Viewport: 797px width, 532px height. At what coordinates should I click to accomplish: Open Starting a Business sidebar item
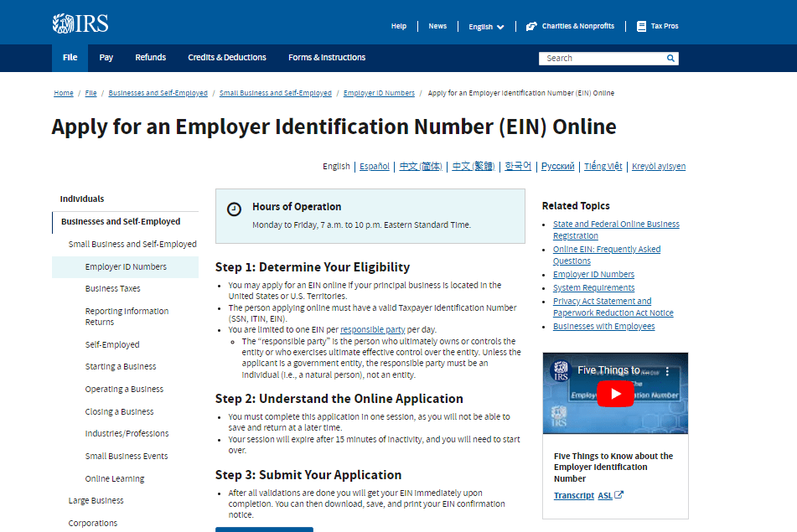point(121,366)
